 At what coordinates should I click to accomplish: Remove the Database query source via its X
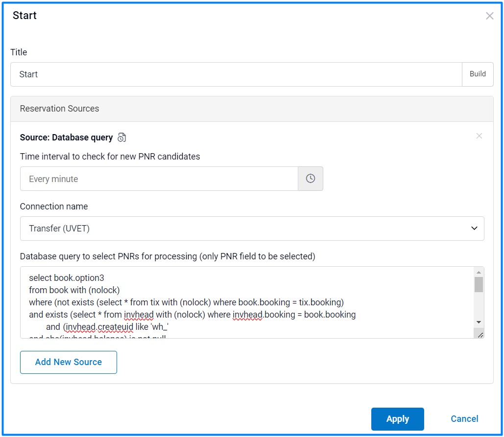click(479, 136)
